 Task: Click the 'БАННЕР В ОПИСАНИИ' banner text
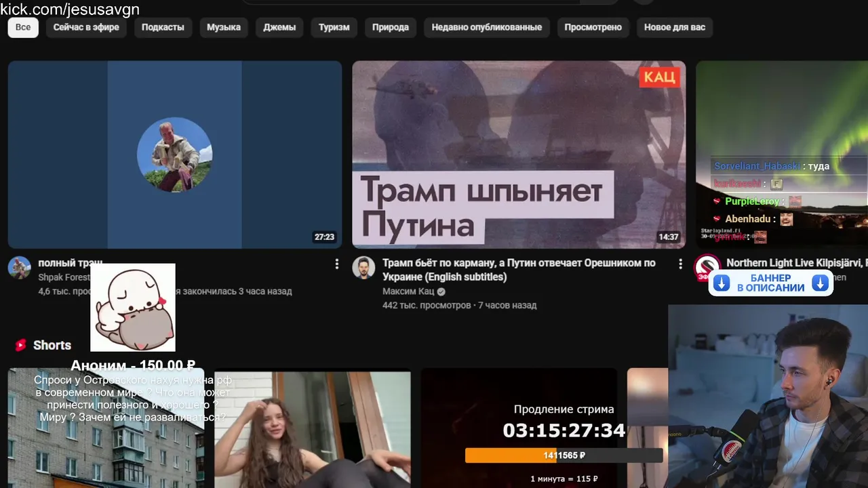[771, 283]
